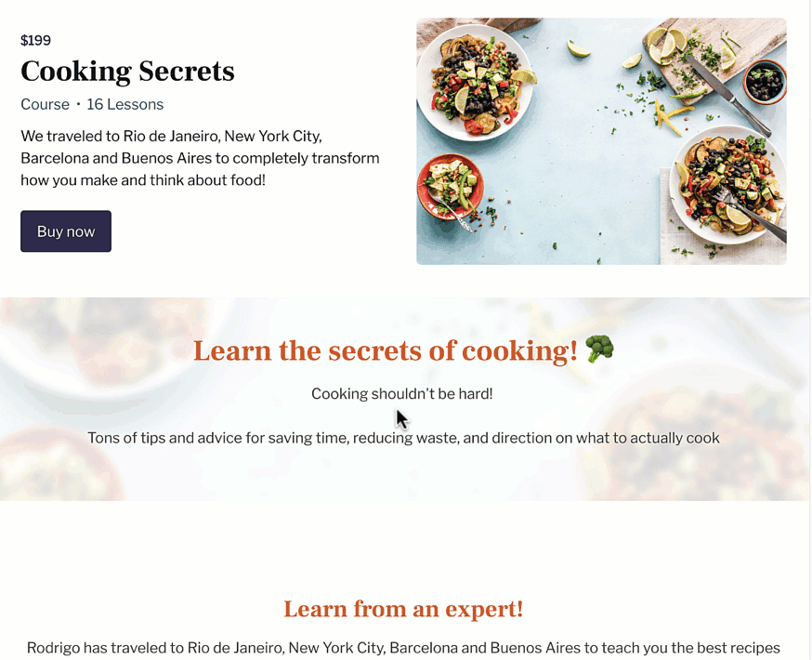Image resolution: width=812 pixels, height=660 pixels.
Task: Click the page's vertical scrollbar
Action: [810, 330]
